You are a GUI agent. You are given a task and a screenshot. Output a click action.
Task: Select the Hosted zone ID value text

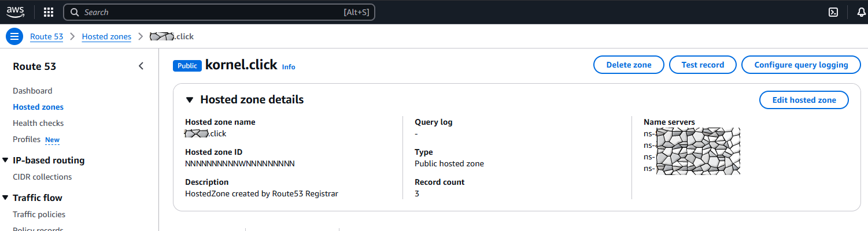(240, 163)
